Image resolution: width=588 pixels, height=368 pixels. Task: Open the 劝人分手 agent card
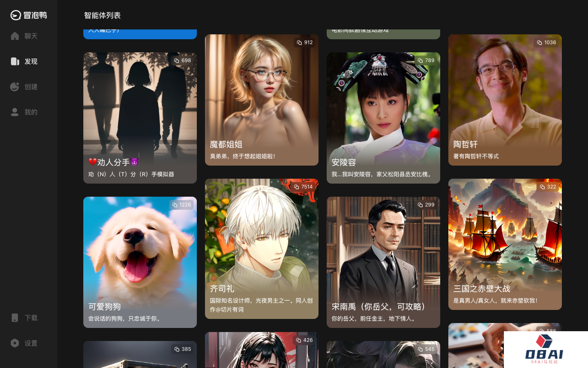pos(140,118)
